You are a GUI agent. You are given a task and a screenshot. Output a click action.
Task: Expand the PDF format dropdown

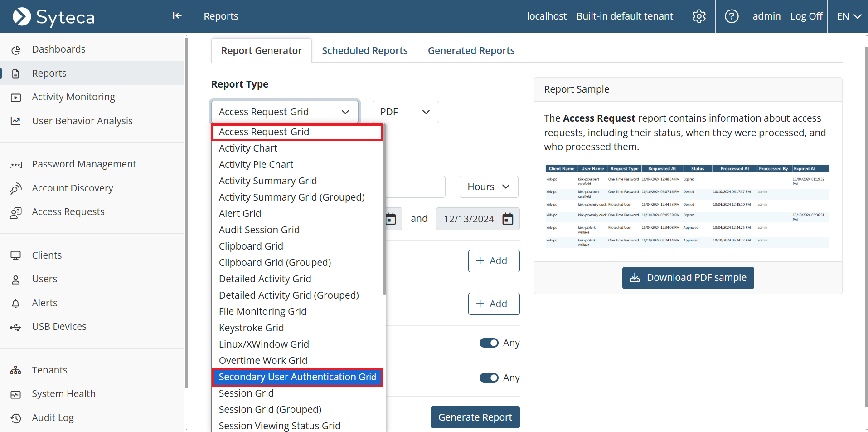pos(405,112)
